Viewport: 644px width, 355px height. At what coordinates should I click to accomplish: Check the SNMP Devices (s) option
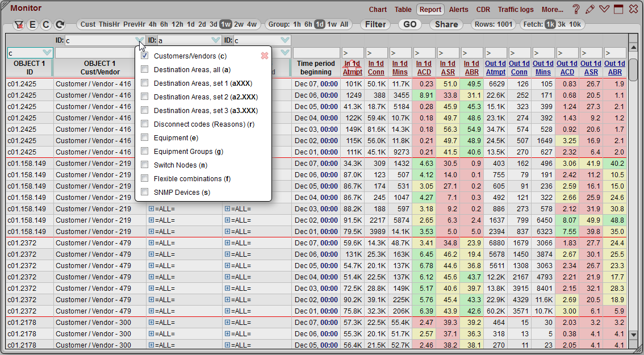[144, 193]
